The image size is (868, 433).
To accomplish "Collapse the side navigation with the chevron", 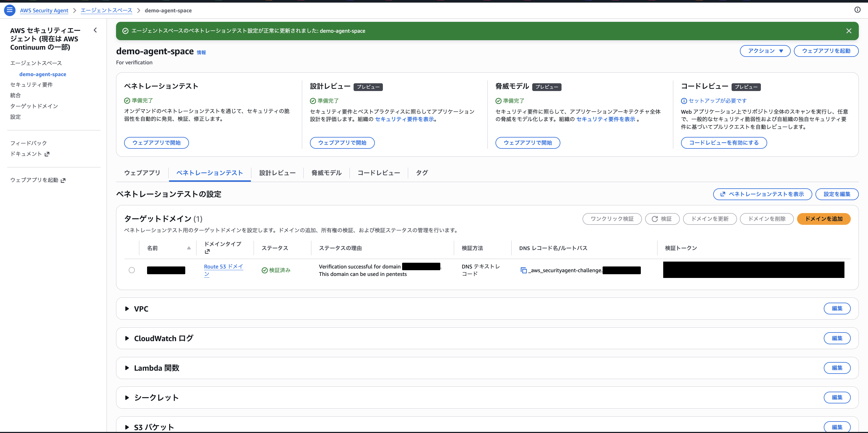I will 95,30.
